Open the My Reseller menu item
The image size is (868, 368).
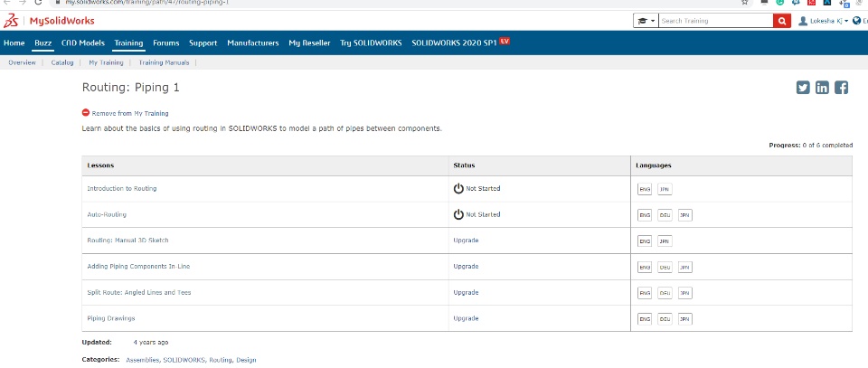point(309,43)
